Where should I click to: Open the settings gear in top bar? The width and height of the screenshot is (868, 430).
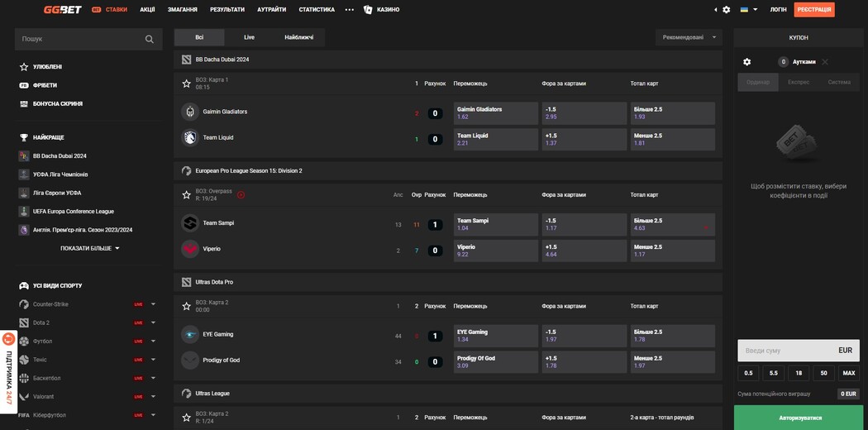(726, 10)
